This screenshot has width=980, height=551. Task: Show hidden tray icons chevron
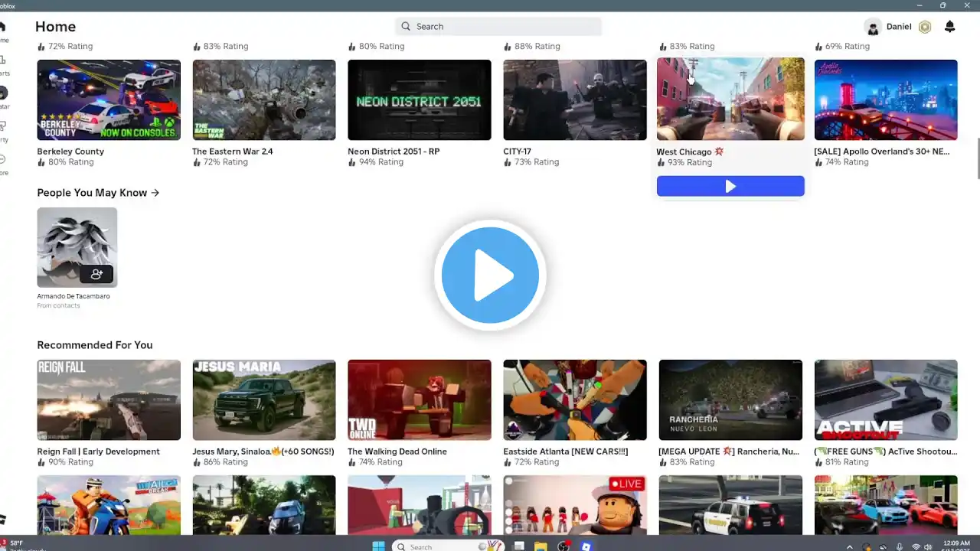click(850, 547)
